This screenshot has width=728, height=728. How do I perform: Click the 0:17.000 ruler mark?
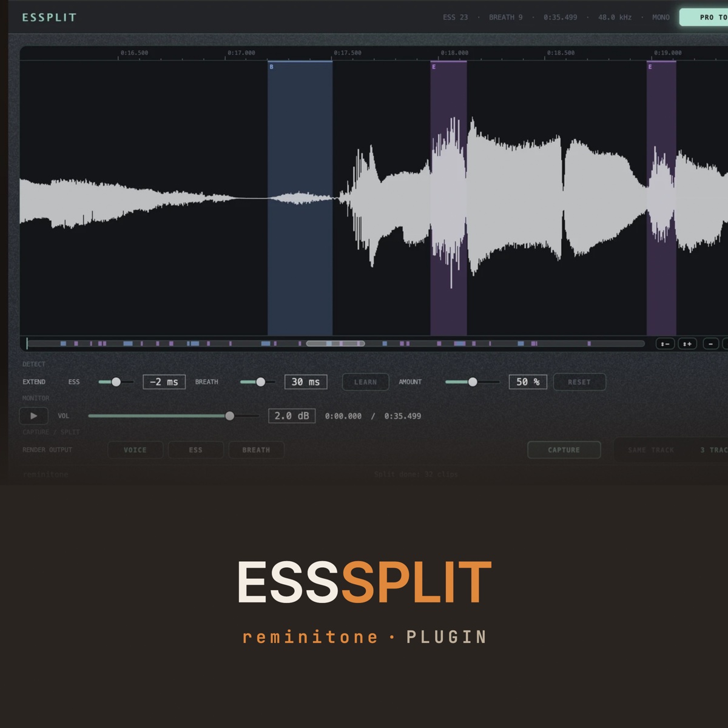(x=241, y=53)
